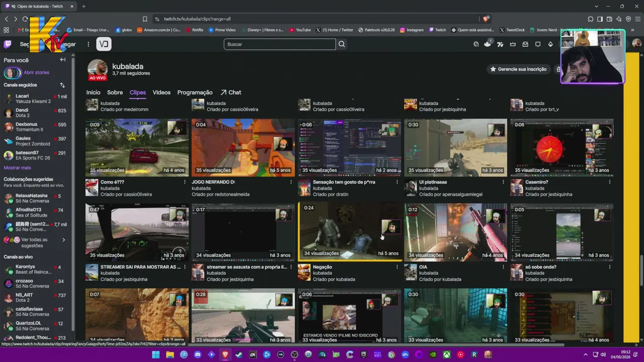Open options for 'Sensação tem gosto de p*rra'
The image size is (644, 362).
click(x=397, y=182)
